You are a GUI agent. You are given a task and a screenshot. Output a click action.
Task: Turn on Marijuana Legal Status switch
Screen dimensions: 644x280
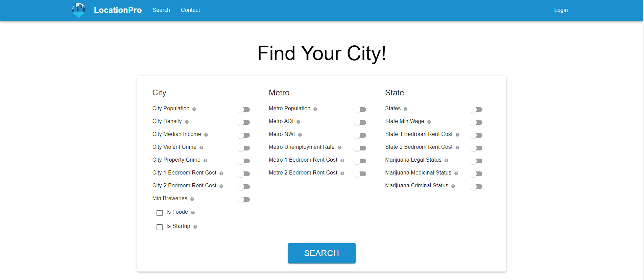point(476,161)
